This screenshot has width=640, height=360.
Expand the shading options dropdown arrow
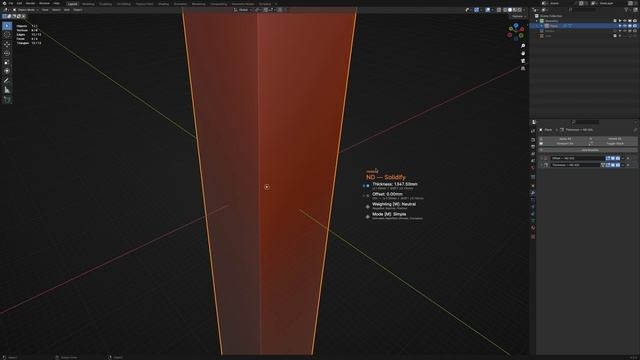[x=524, y=10]
